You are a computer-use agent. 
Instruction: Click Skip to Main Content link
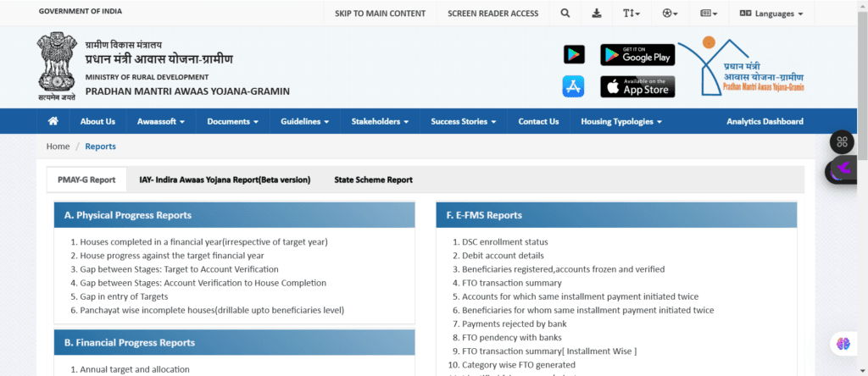click(x=380, y=14)
